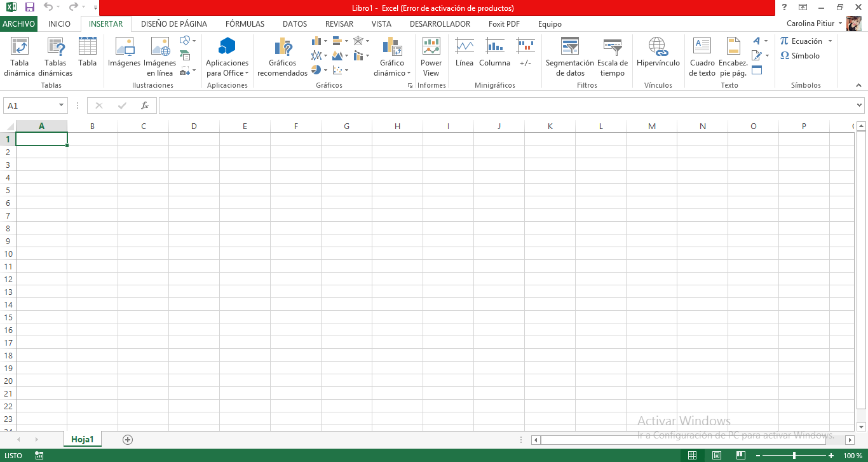Save the workbook from quick access toolbar
This screenshot has width=868, height=462.
[x=29, y=8]
